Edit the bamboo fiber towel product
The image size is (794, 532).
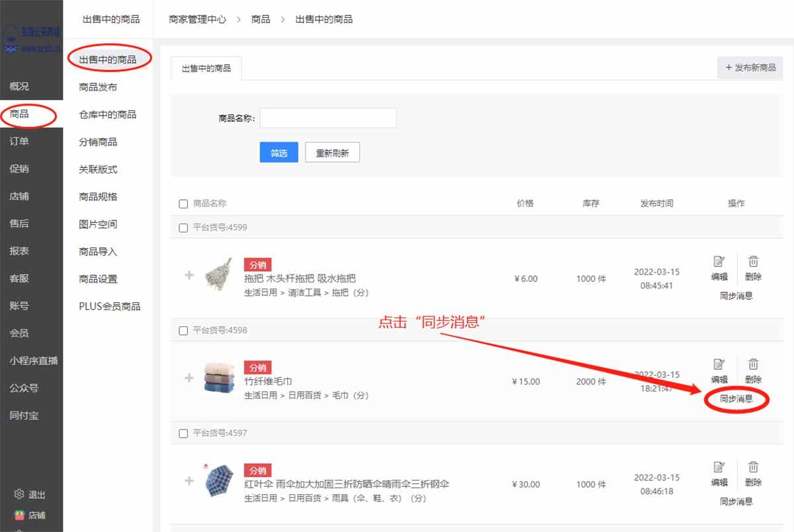pos(719,365)
